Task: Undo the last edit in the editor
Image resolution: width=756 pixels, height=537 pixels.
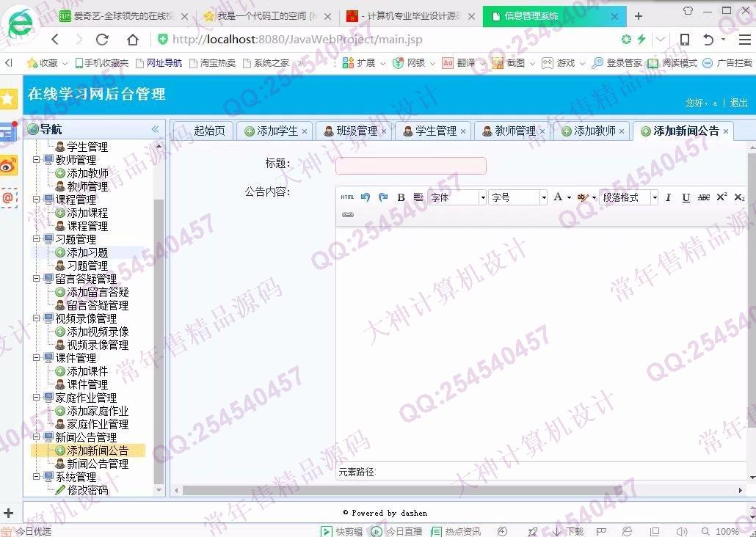Action: [366, 197]
